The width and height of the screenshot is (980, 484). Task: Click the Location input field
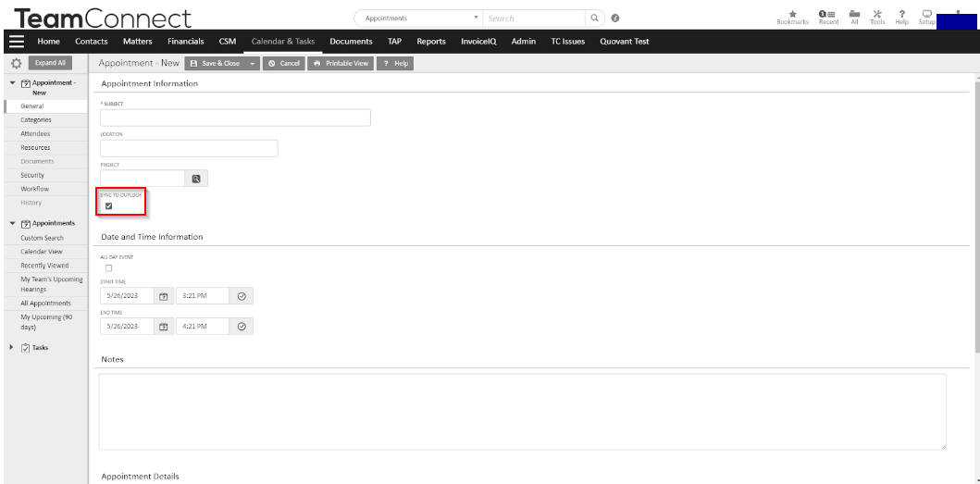[189, 148]
